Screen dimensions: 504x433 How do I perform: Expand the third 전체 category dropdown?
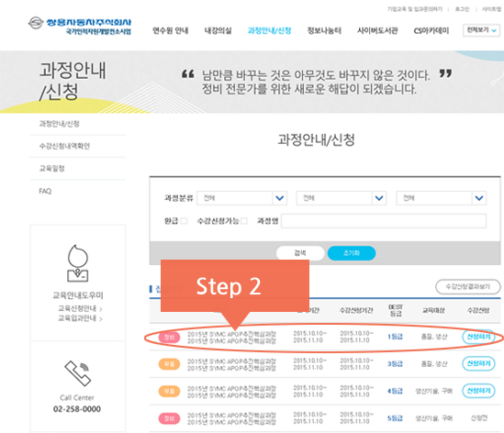[441, 198]
